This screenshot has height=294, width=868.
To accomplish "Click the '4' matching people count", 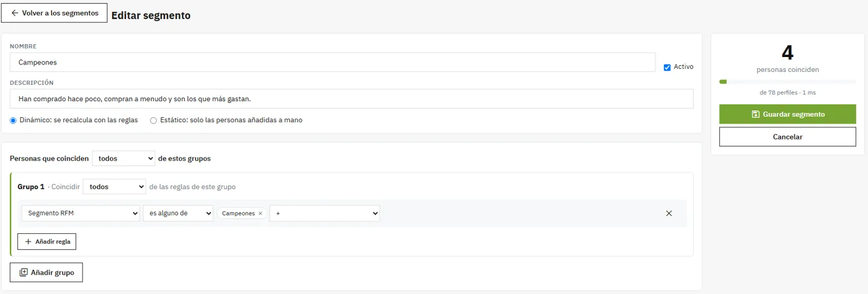I will pos(787,53).
